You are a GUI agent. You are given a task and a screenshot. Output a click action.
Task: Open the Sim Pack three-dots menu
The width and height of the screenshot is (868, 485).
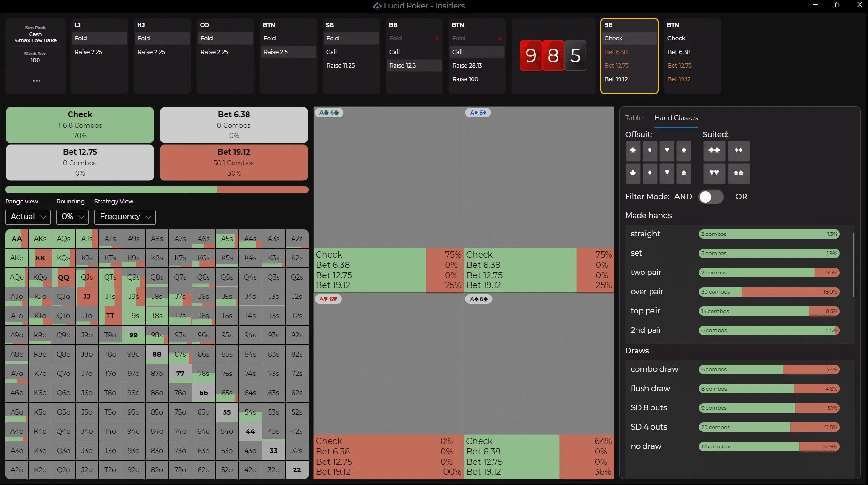click(x=36, y=81)
